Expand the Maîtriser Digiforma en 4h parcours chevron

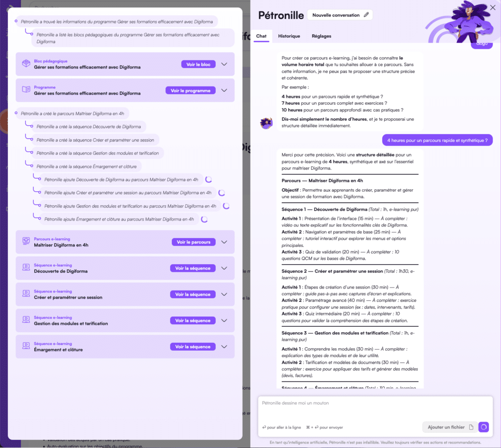point(224,242)
